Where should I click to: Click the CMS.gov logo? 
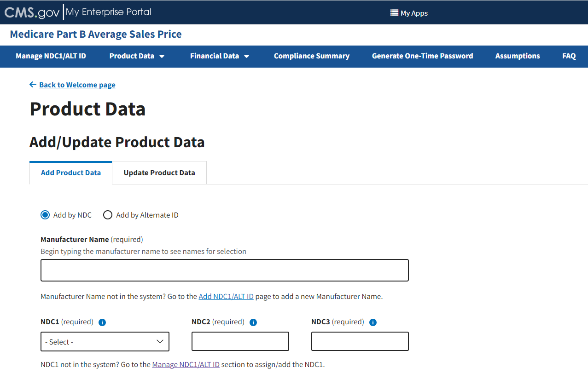[x=32, y=12]
